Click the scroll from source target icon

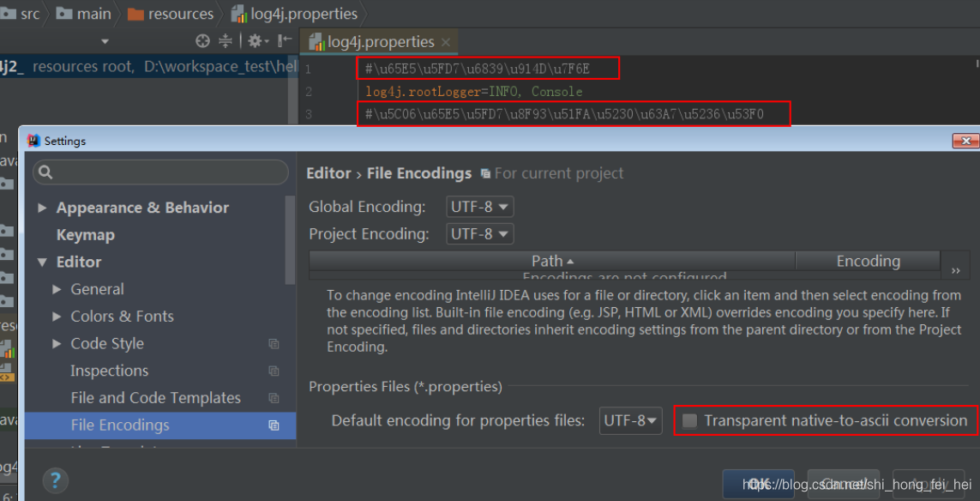click(x=202, y=41)
